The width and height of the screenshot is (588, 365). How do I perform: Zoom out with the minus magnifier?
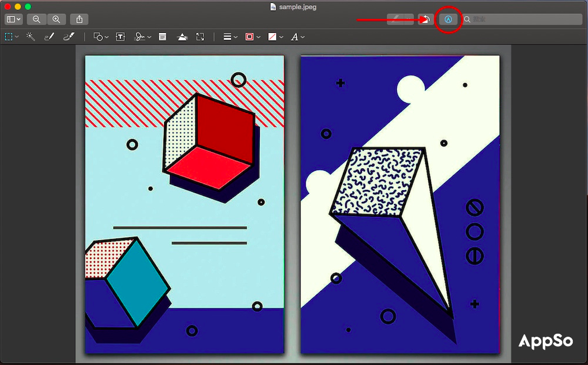(x=36, y=19)
